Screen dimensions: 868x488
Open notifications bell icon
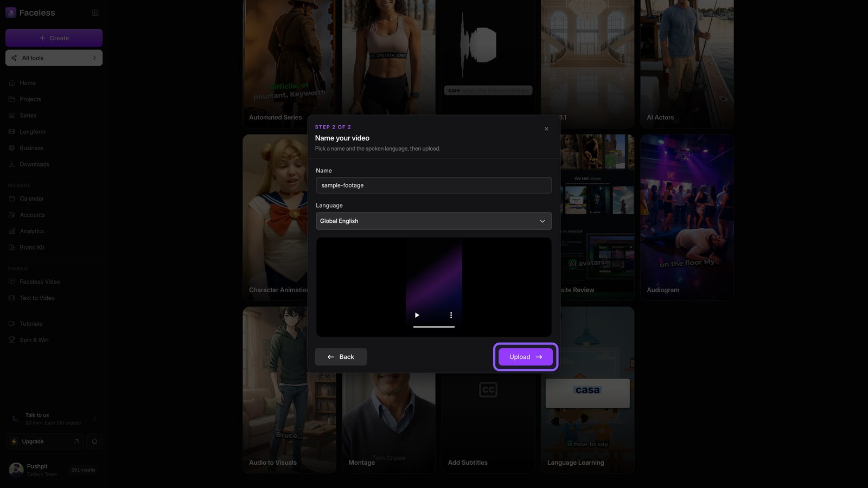[94, 441]
